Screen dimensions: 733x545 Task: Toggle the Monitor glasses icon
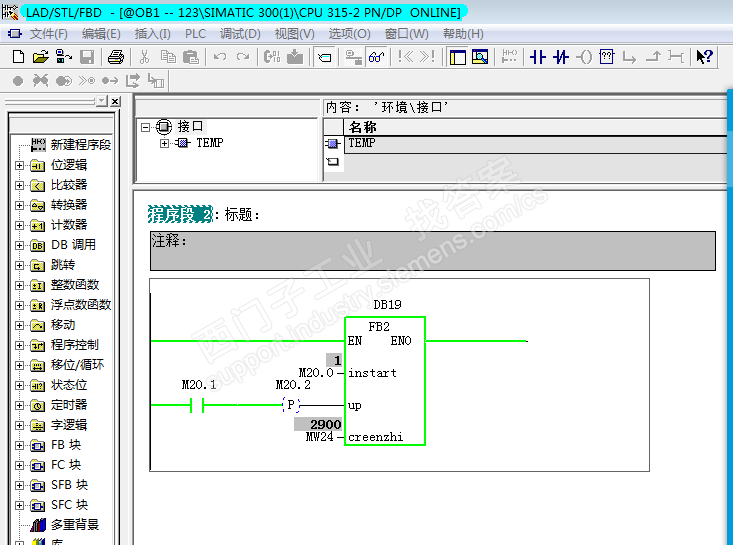(376, 57)
